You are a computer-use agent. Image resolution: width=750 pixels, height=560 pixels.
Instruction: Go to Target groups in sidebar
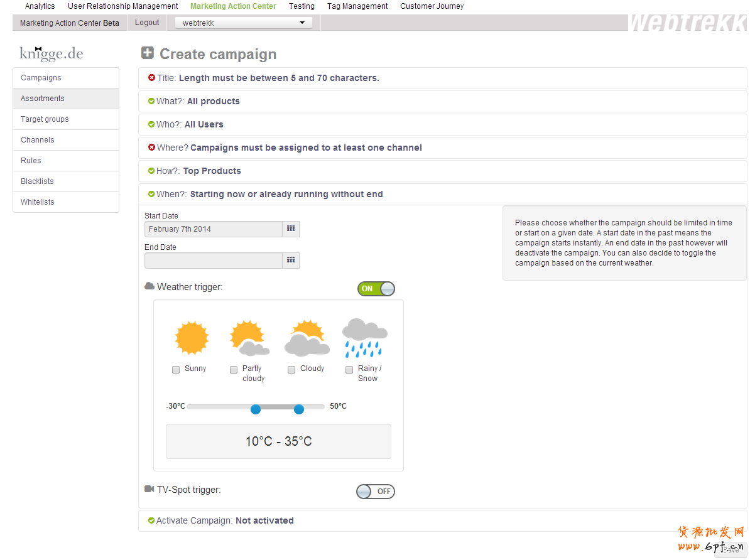coord(45,119)
